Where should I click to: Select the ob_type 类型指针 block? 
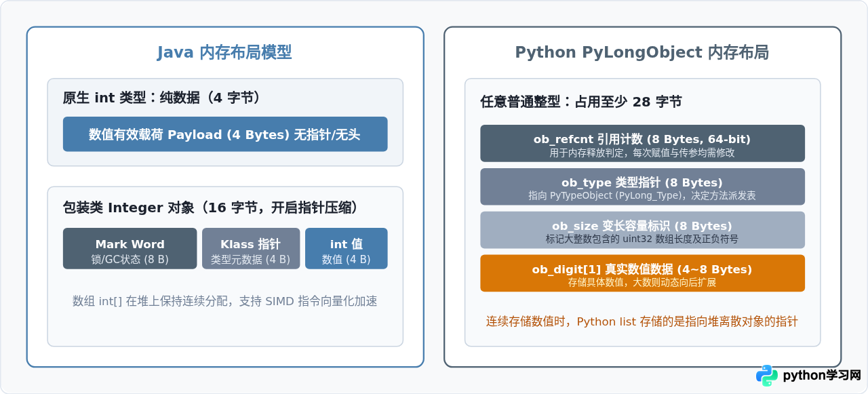coord(642,186)
